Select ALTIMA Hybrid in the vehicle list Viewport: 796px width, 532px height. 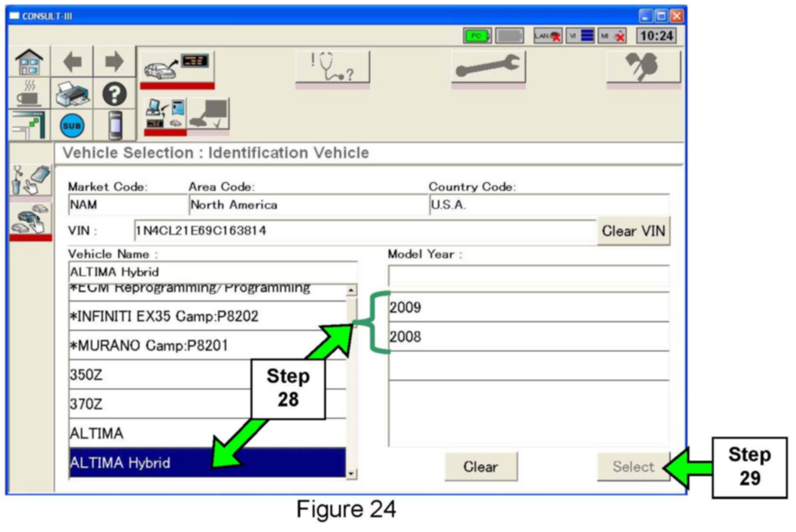(x=207, y=463)
